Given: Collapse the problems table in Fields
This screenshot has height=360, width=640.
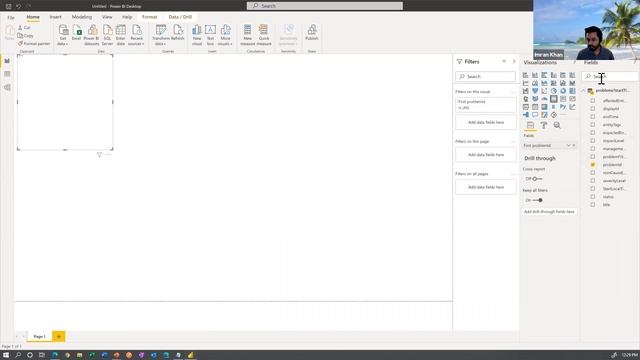Looking at the screenshot, I should [x=584, y=91].
